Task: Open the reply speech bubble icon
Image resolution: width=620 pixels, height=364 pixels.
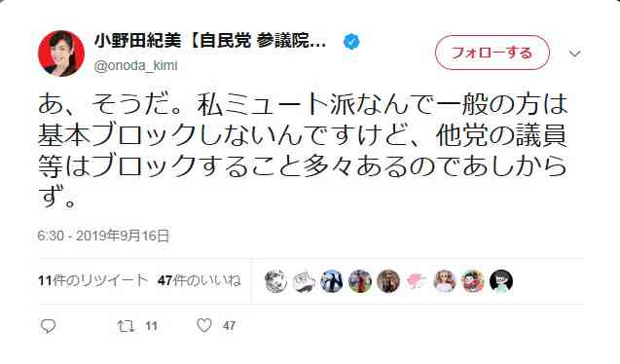Action: click(49, 326)
